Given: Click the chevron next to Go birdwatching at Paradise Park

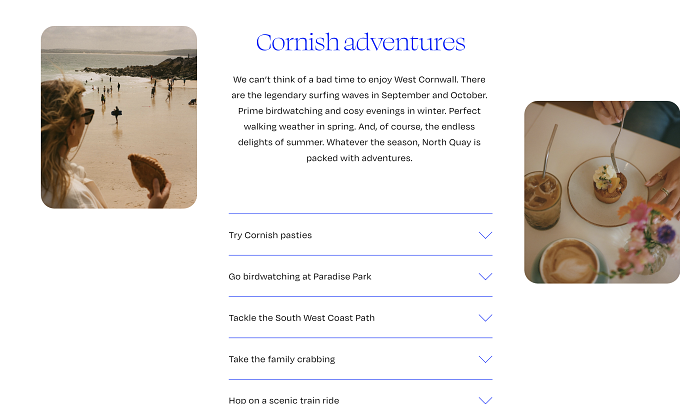Looking at the screenshot, I should (485, 277).
